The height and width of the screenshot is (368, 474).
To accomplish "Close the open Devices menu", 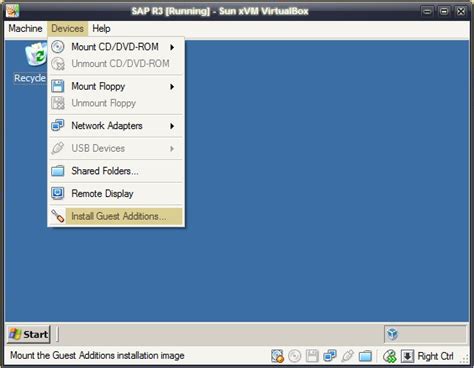I will click(x=67, y=29).
